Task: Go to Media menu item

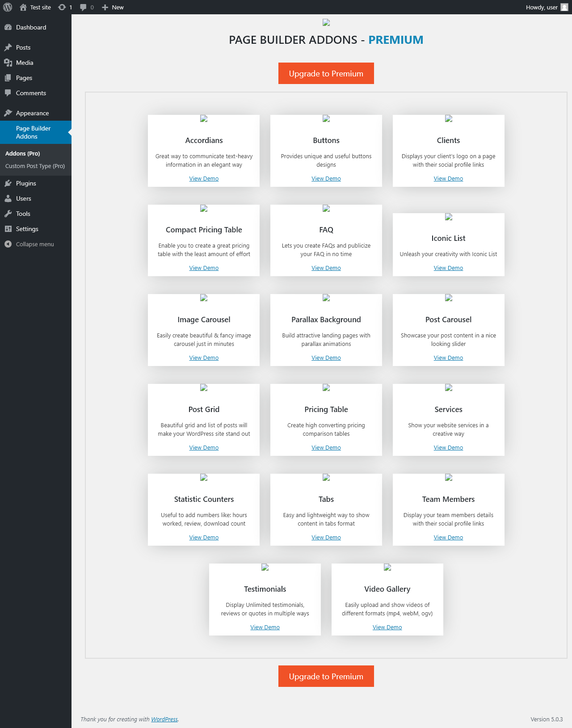Action: coord(36,63)
